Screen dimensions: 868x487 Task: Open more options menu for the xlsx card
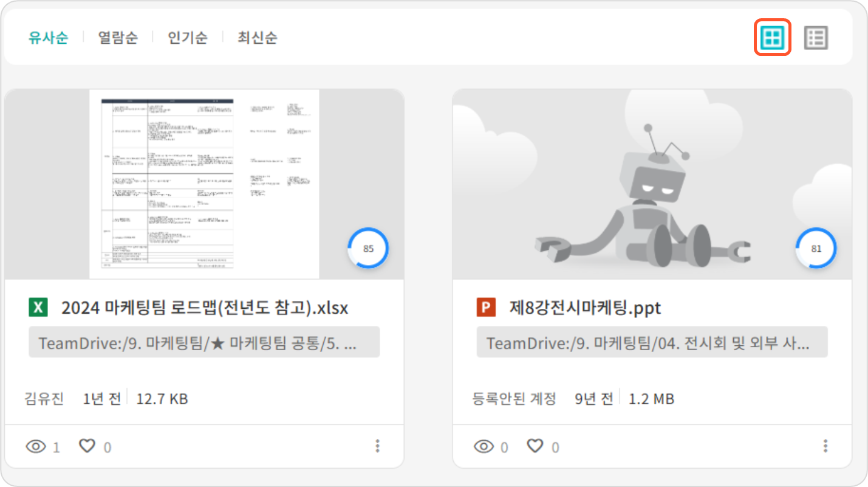[377, 446]
